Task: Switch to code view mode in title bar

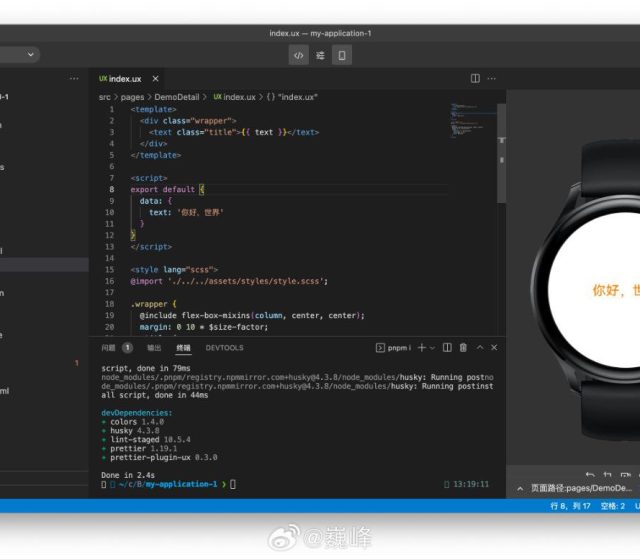Action: pyautogui.click(x=298, y=55)
